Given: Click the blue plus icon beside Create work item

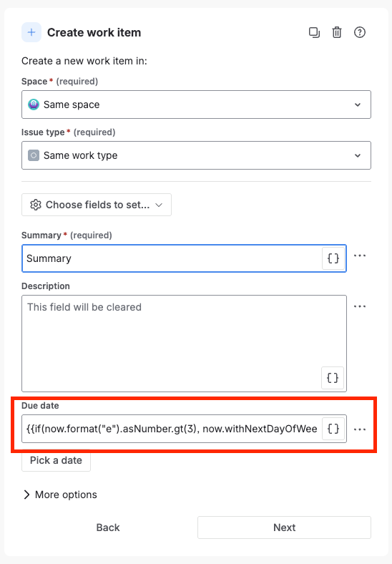Looking at the screenshot, I should [31, 32].
